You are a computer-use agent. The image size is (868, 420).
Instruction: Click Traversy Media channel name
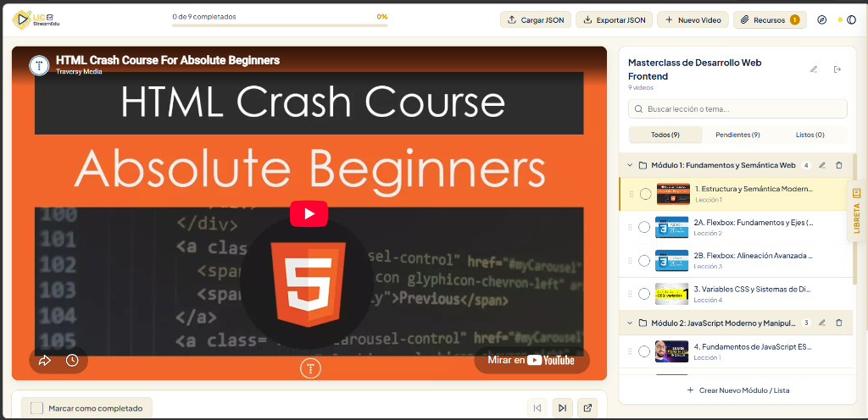click(x=79, y=71)
